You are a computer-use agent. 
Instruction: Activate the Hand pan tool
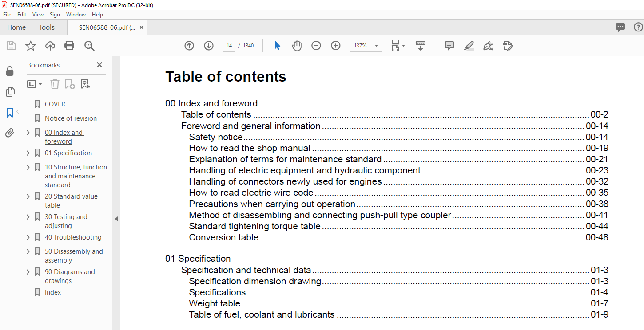click(297, 46)
